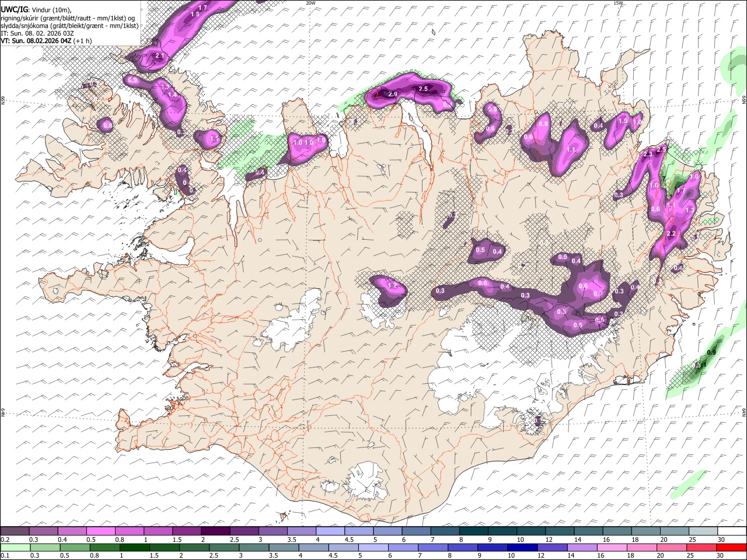Screen dimensions: 747x560
Task: Select darkest green swatch between 1 and 1.5
Action: click(x=134, y=548)
